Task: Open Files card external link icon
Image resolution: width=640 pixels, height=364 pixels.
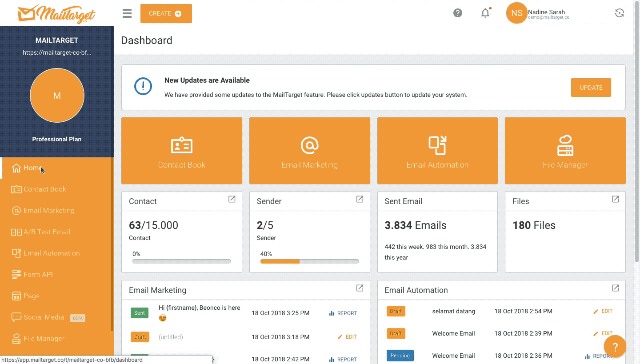Action: tap(616, 199)
